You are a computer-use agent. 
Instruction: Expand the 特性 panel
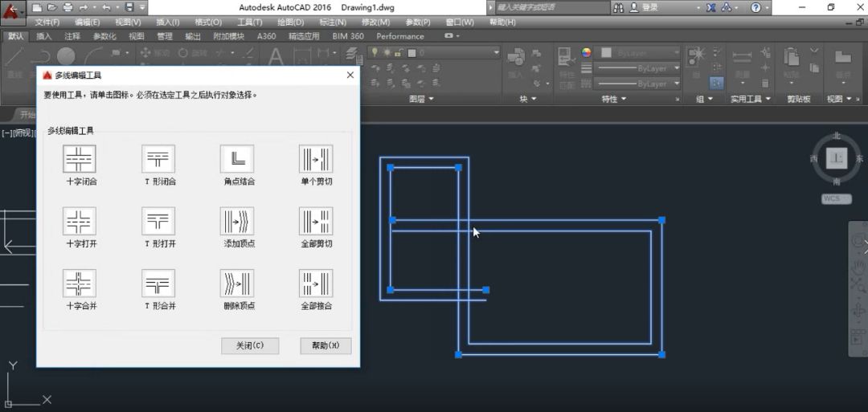tap(614, 99)
